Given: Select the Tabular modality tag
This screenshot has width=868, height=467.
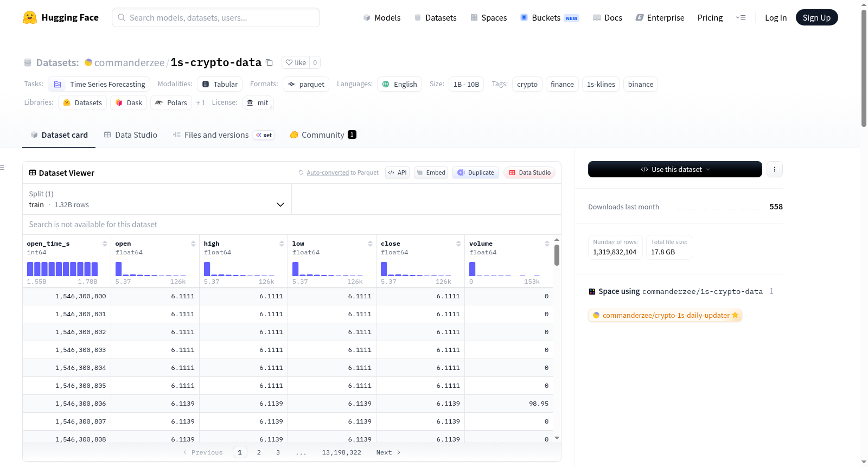Looking at the screenshot, I should click(x=220, y=84).
